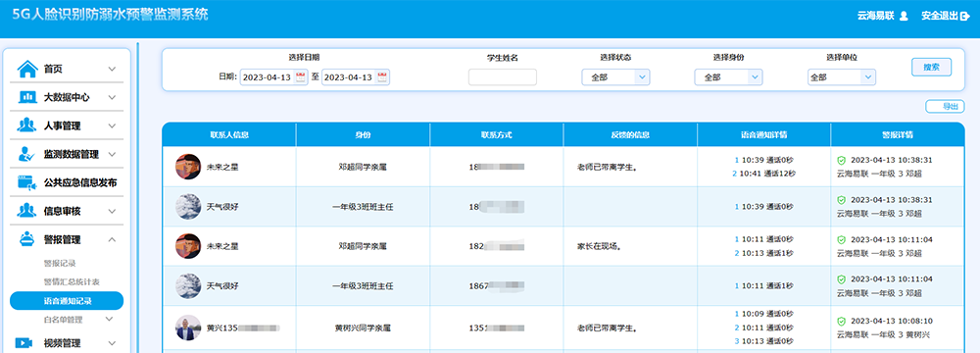This screenshot has width=980, height=353.
Task: Click the avatar of 黄兴135 contact
Action: [188, 328]
